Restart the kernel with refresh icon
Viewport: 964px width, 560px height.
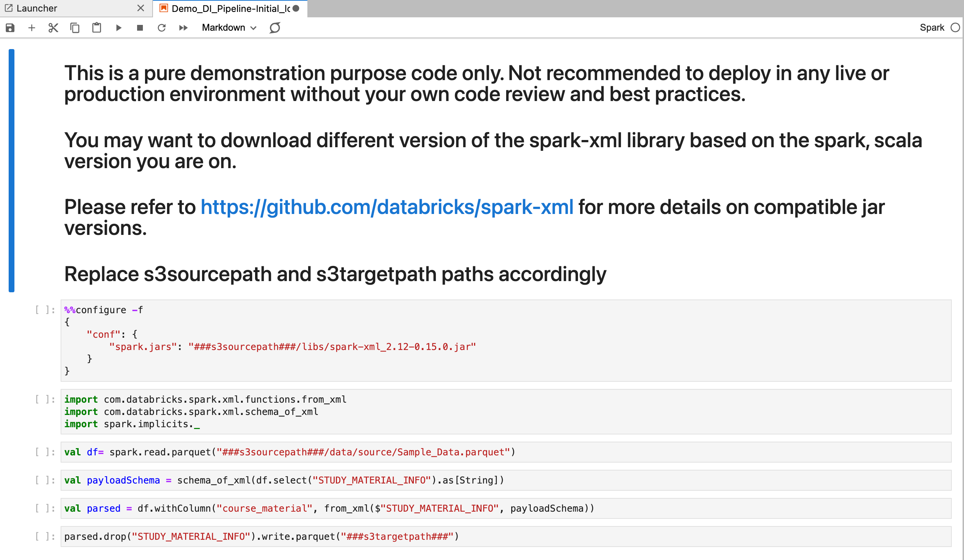(161, 27)
